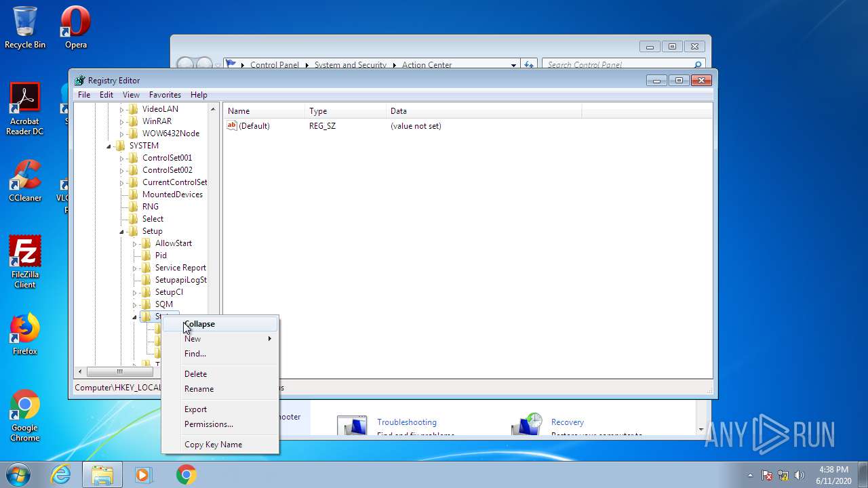The width and height of the screenshot is (868, 488).
Task: Choose Collapse in the context menu
Action: click(220, 324)
